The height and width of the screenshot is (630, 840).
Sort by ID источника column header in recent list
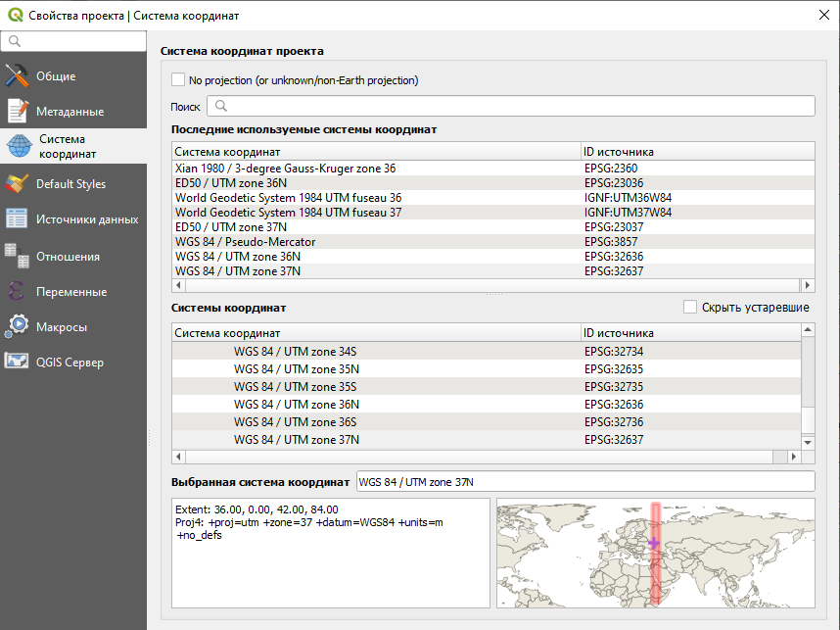click(695, 152)
